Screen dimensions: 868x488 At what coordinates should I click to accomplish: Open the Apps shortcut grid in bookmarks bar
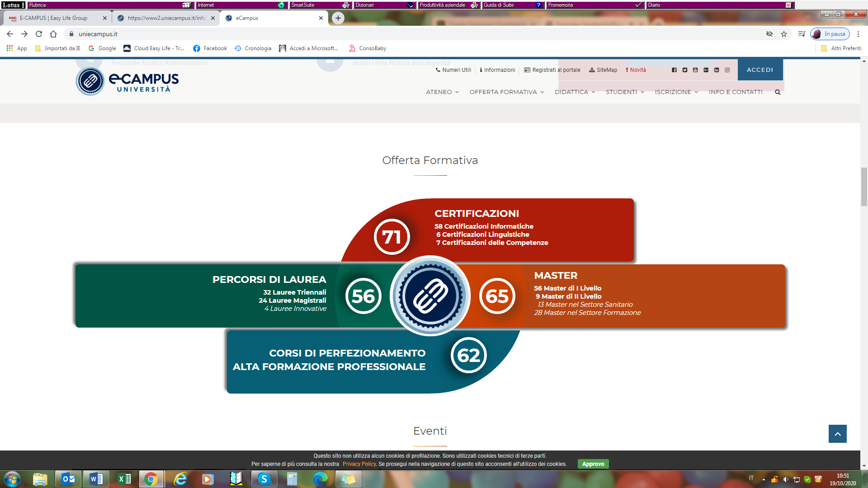[x=17, y=48]
